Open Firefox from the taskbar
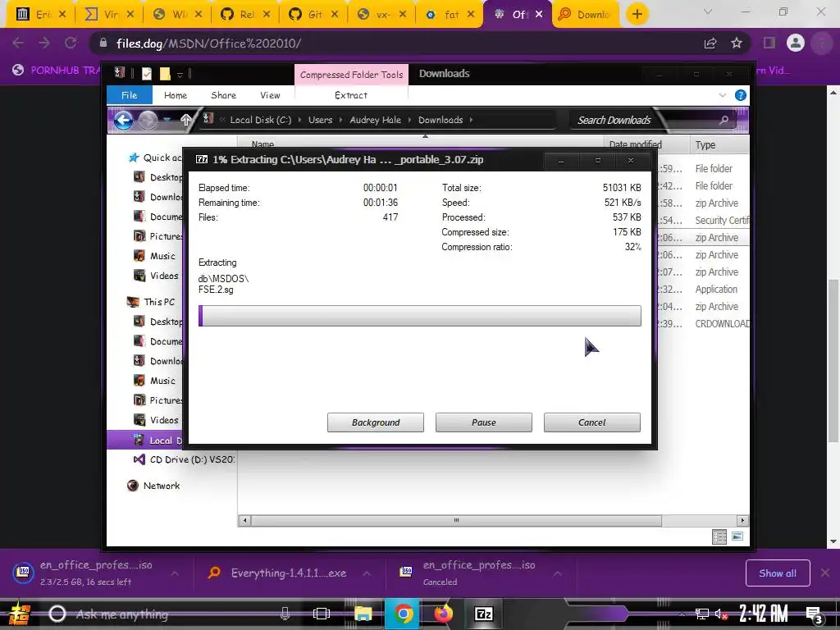840x630 pixels. [443, 614]
